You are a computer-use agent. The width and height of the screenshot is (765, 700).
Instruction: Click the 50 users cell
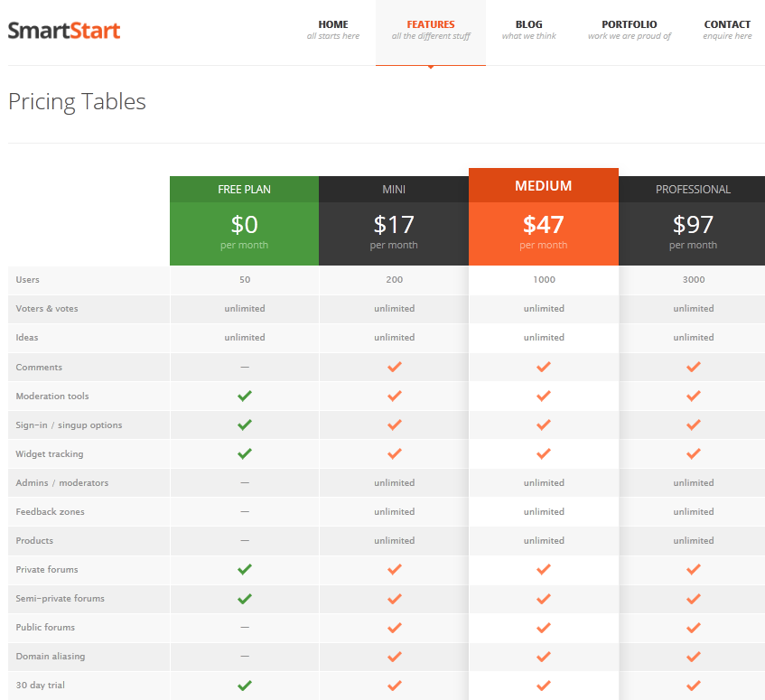click(245, 279)
